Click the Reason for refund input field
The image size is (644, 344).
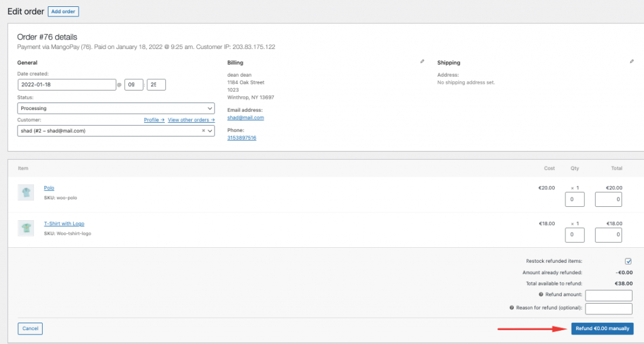609,308
